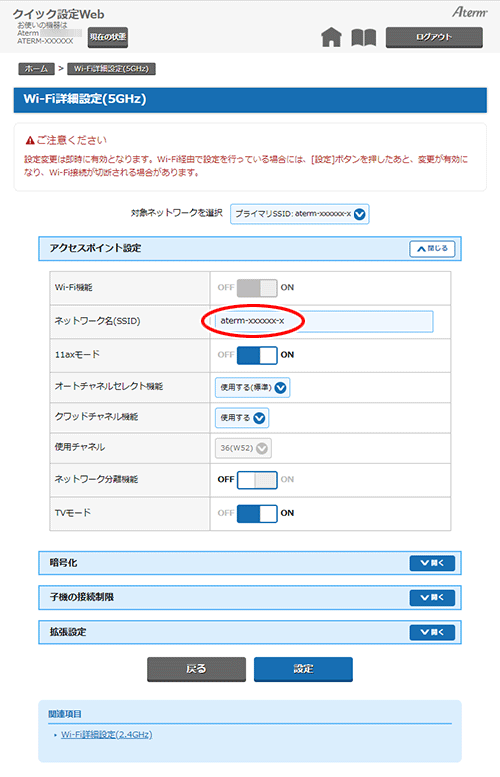Screen dimensions: 500x777
Task: Open Wi-Fi詳細設定(2.4GHz) related link
Action: tap(107, 734)
